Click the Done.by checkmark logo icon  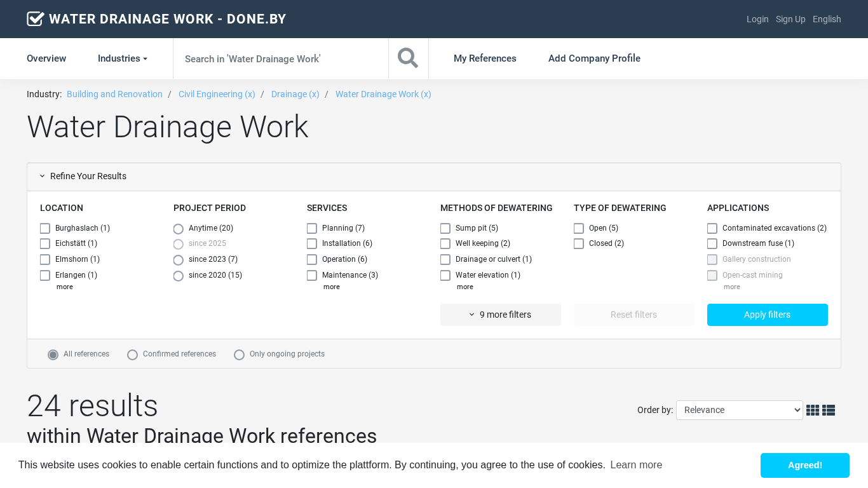pos(36,19)
